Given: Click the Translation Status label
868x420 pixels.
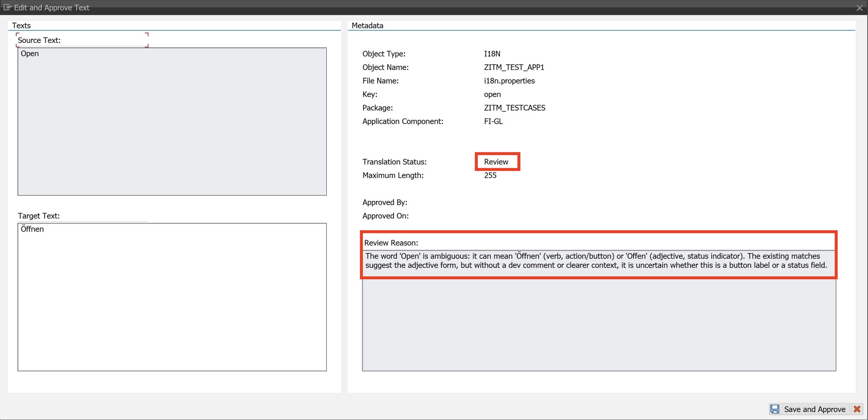Looking at the screenshot, I should coord(395,162).
